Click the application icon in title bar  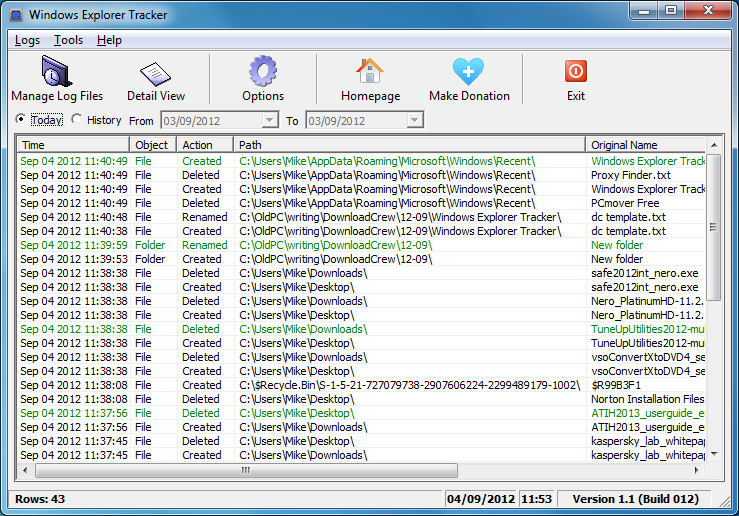(x=14, y=15)
